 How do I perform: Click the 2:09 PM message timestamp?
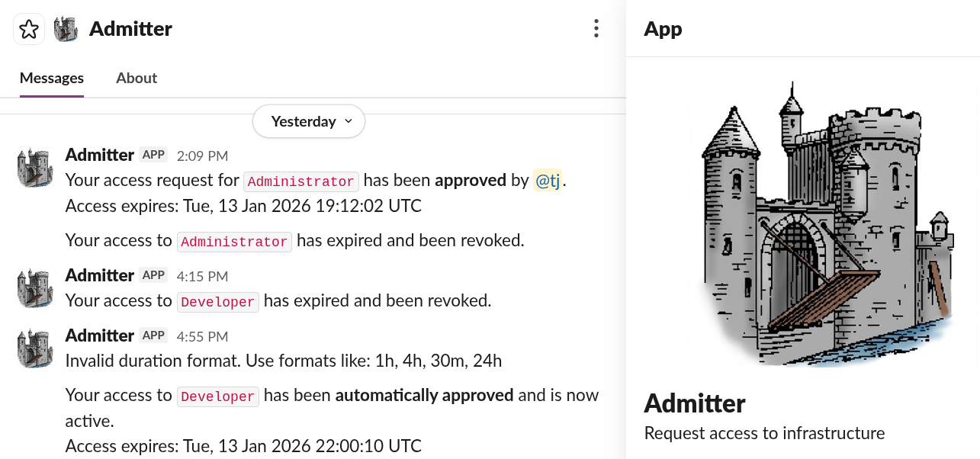coord(202,156)
